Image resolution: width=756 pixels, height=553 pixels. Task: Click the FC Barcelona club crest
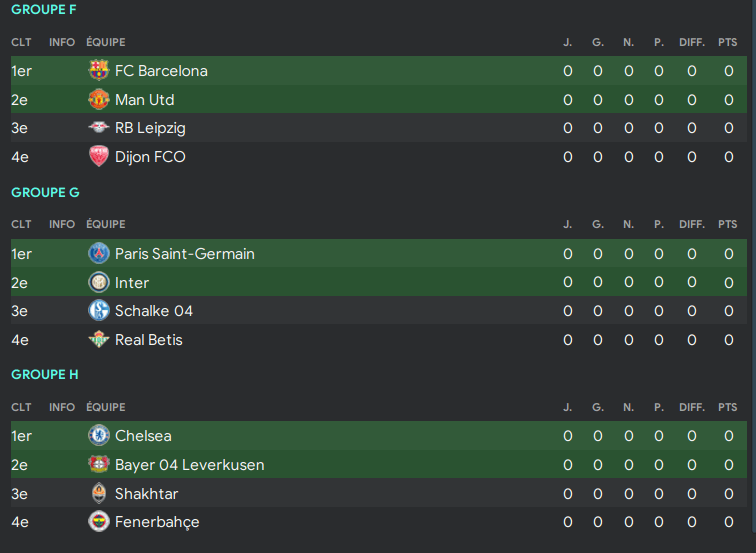[99, 71]
